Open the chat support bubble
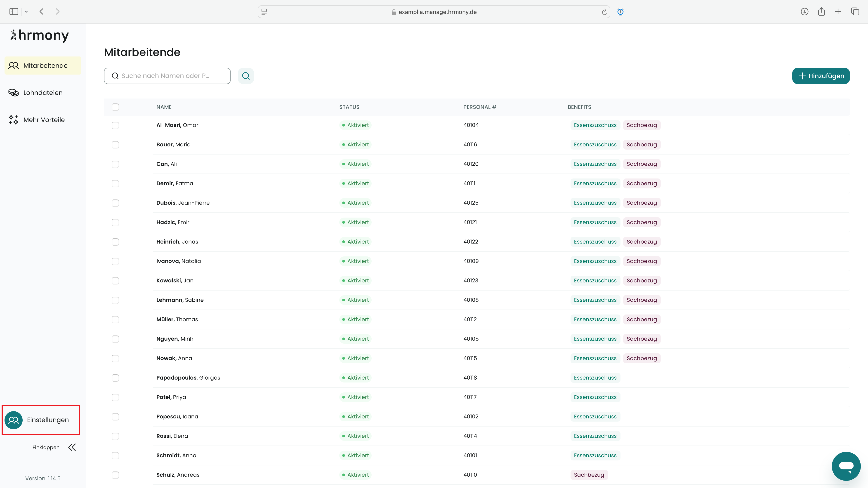Viewport: 868px width, 488px height. [x=846, y=466]
